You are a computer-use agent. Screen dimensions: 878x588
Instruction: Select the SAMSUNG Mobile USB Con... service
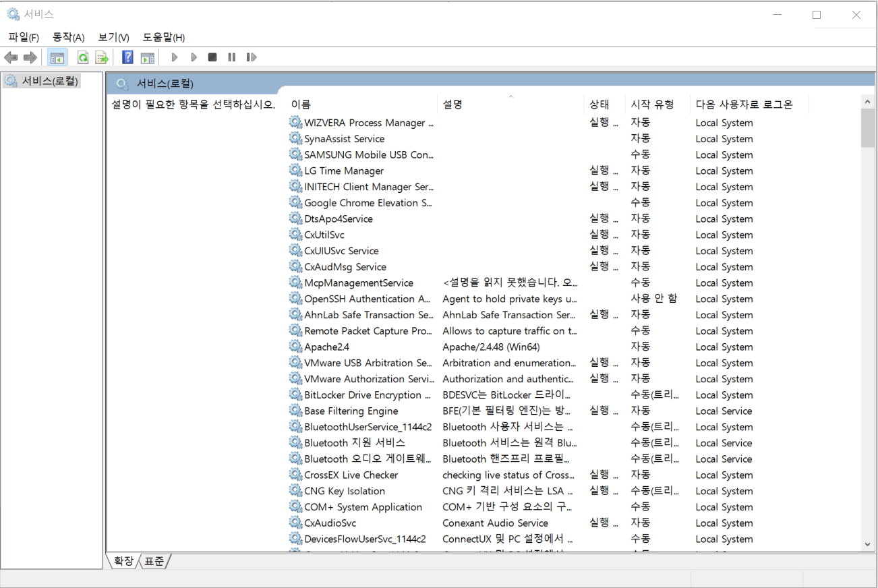(369, 154)
